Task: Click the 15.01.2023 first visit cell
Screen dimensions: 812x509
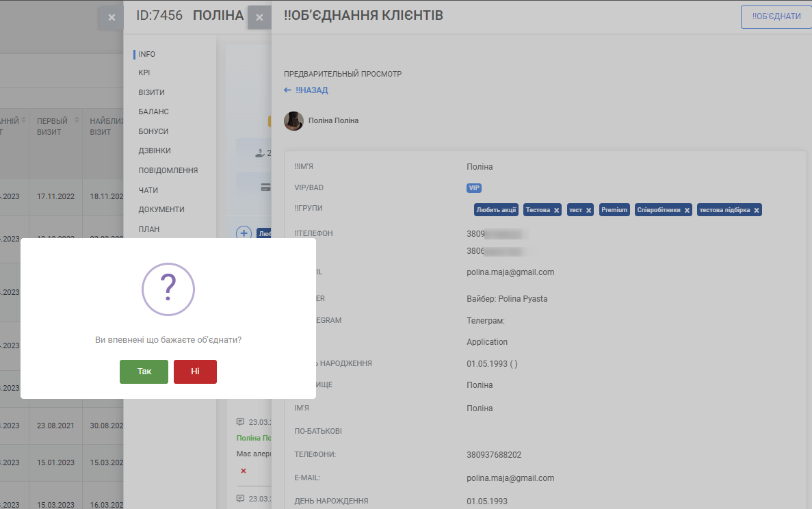Action: [x=55, y=462]
